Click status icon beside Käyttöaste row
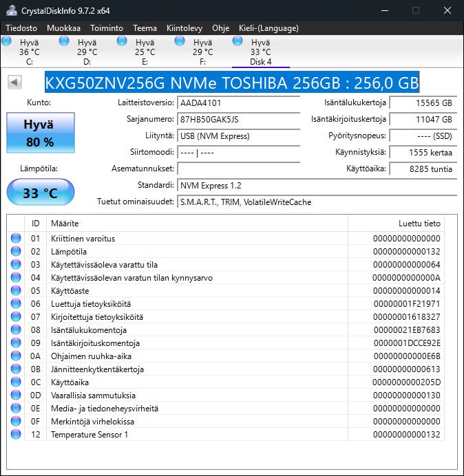464x476 pixels. tap(16, 291)
